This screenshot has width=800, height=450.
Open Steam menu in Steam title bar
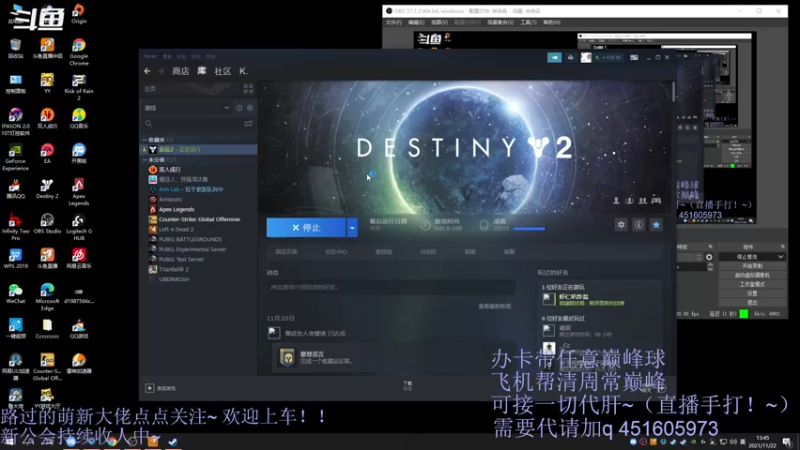pyautogui.click(x=150, y=56)
